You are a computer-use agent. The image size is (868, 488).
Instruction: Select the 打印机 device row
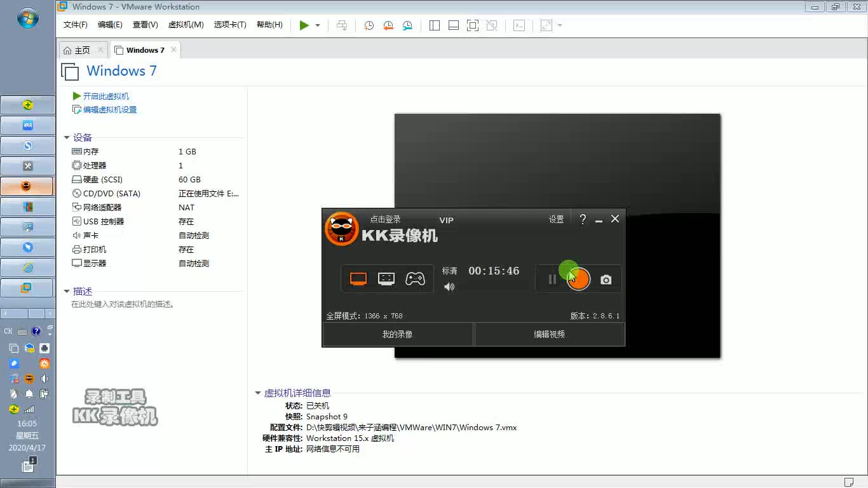[156, 250]
